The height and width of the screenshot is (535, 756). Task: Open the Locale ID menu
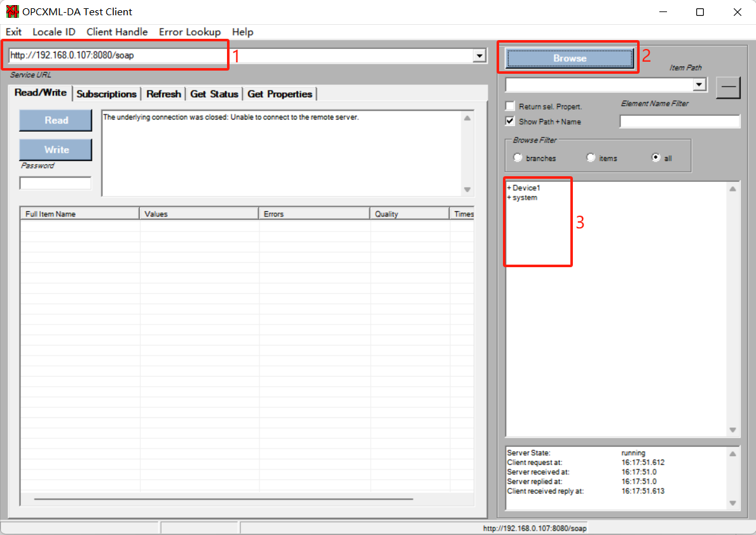[54, 32]
